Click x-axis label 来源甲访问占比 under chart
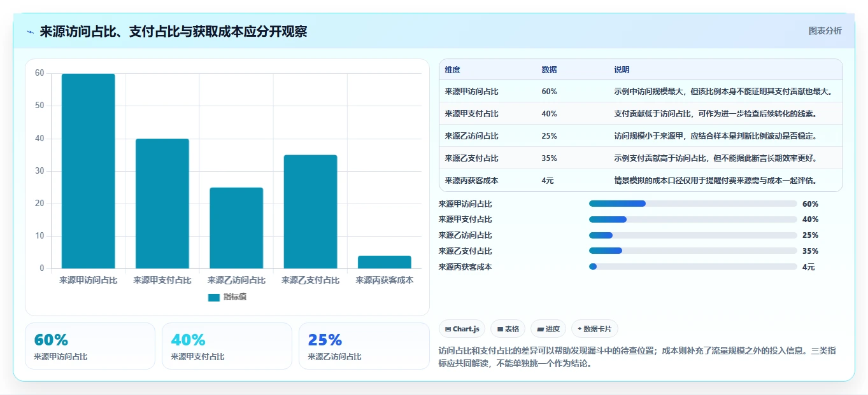Viewport: 868px width, 395px height. (x=88, y=280)
